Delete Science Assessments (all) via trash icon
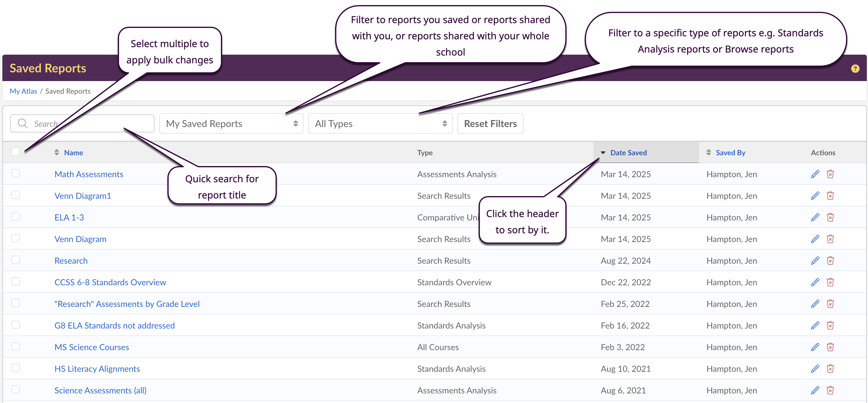 tap(830, 390)
